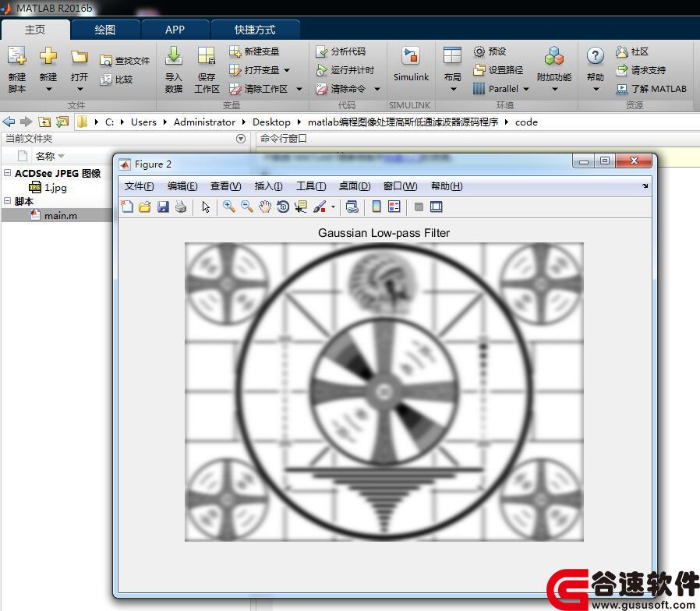Click Request Support (请求支持)
Image resolution: width=700 pixels, height=611 pixels.
coord(641,70)
